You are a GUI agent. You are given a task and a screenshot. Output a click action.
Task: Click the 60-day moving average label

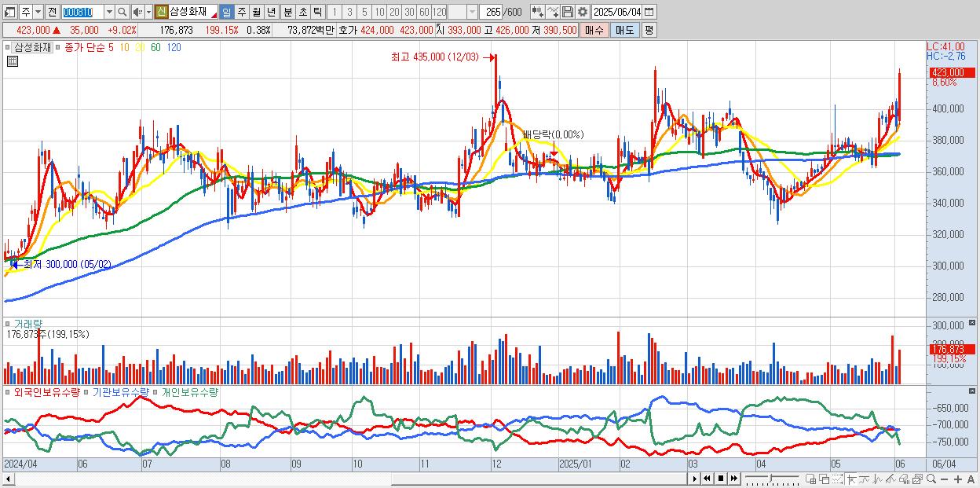(x=155, y=47)
